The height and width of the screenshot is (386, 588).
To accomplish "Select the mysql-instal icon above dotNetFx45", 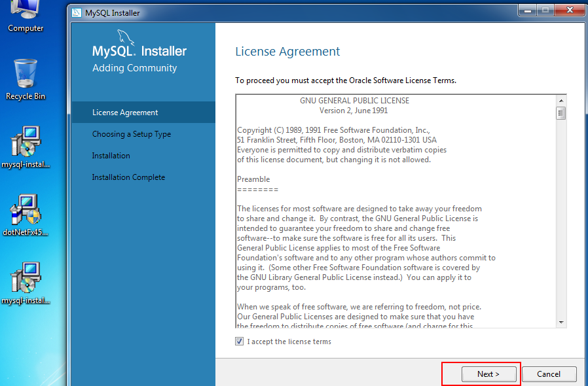I will pos(26,147).
